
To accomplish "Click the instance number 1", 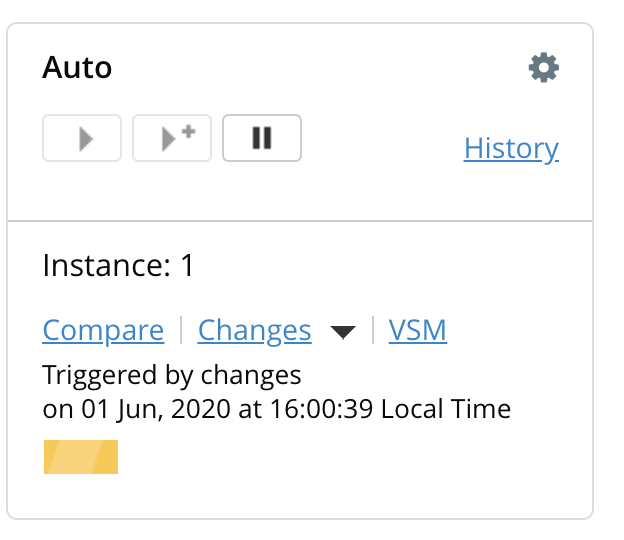I will pos(186,266).
